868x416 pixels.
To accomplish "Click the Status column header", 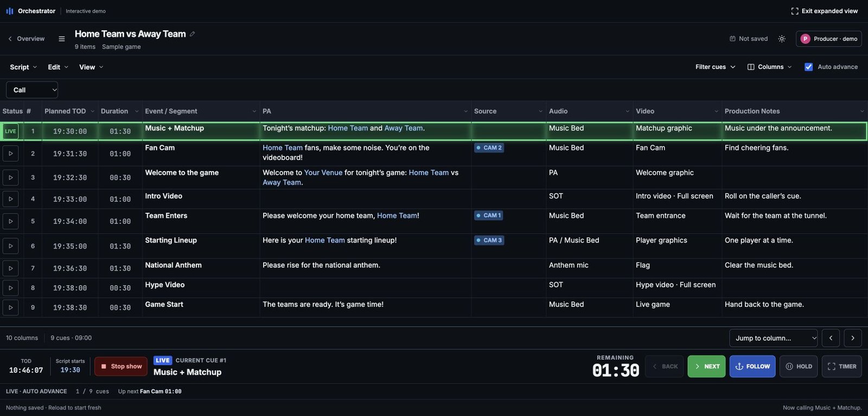I will point(12,111).
